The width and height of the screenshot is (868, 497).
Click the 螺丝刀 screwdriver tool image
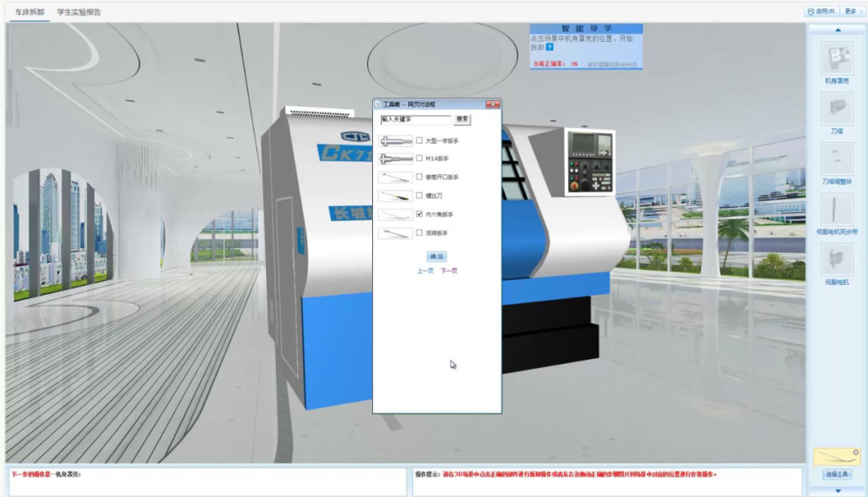(x=395, y=196)
